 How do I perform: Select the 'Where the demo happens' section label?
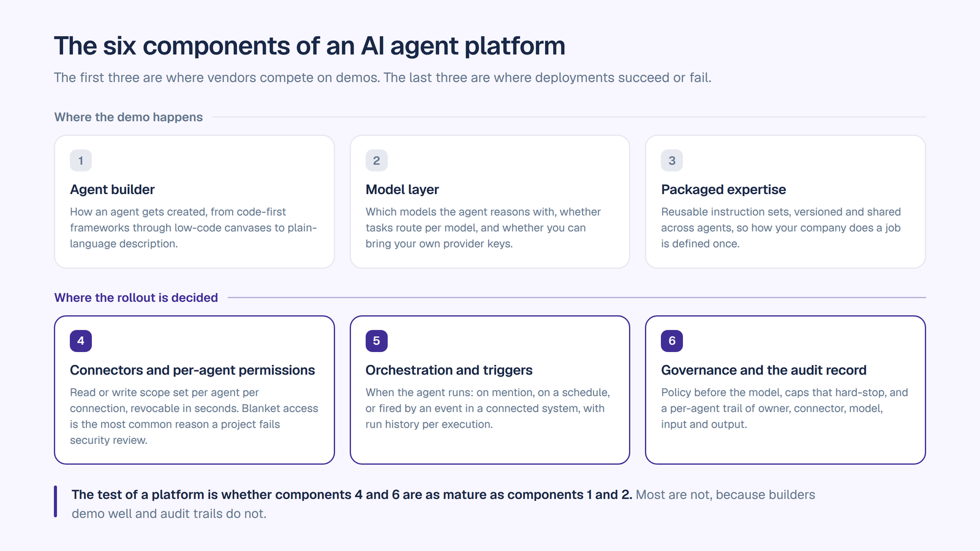pyautogui.click(x=129, y=117)
